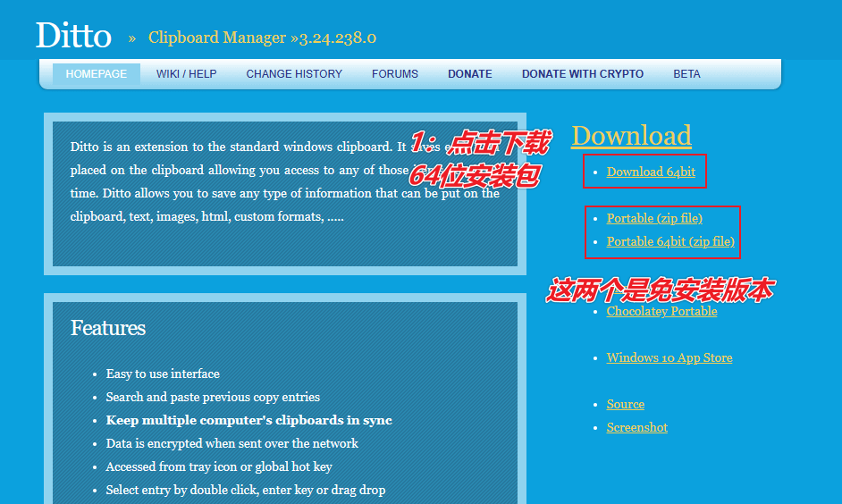Click the DONATE menu item
842x504 pixels.
(x=470, y=74)
